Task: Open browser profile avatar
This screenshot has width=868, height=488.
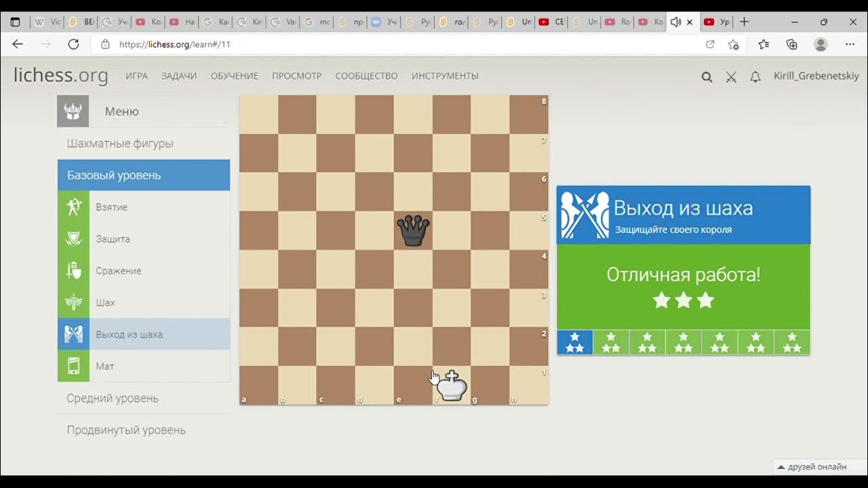Action: [821, 44]
